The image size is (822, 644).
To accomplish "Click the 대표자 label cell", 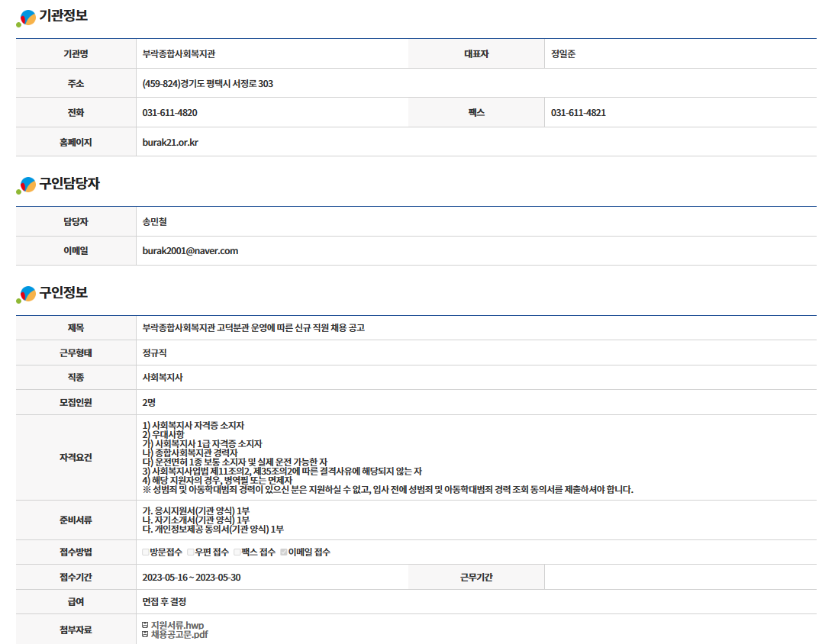I will point(476,54).
